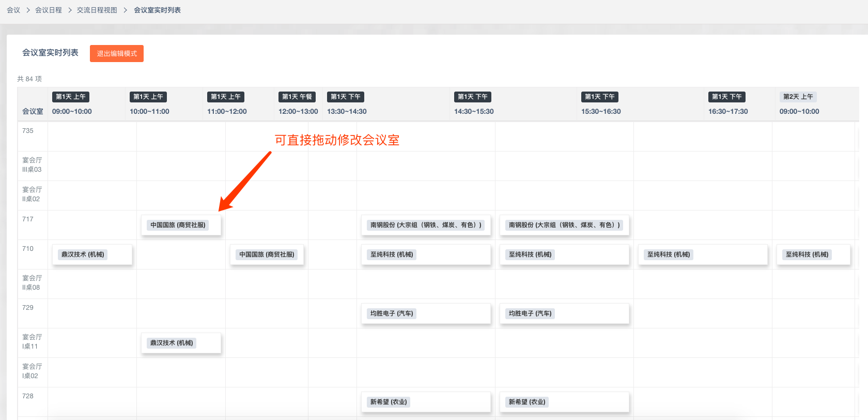The height and width of the screenshot is (420, 868).
Task: Click the 第1天 下午 tag above 15:30~16:30
Action: click(x=600, y=97)
